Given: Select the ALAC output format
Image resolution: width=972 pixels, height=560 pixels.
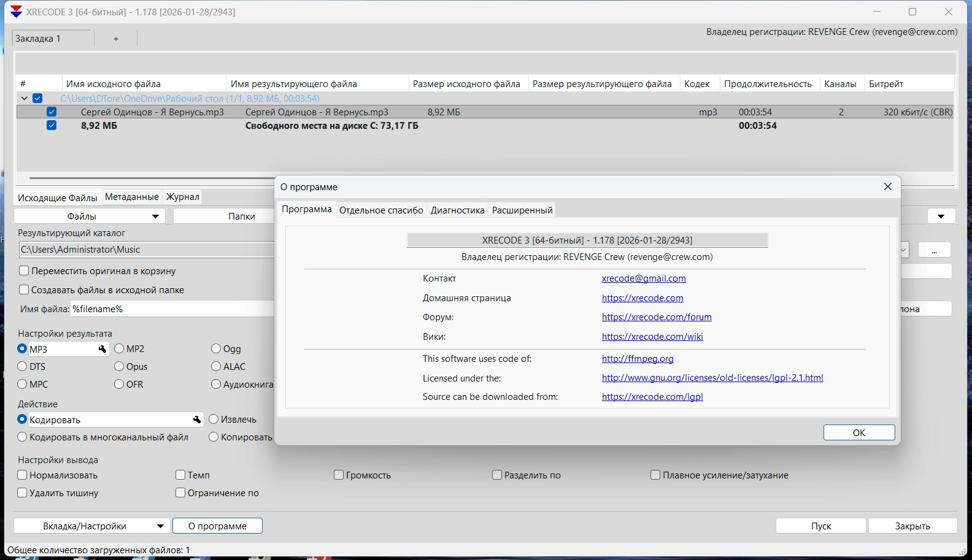Looking at the screenshot, I should coord(216,367).
